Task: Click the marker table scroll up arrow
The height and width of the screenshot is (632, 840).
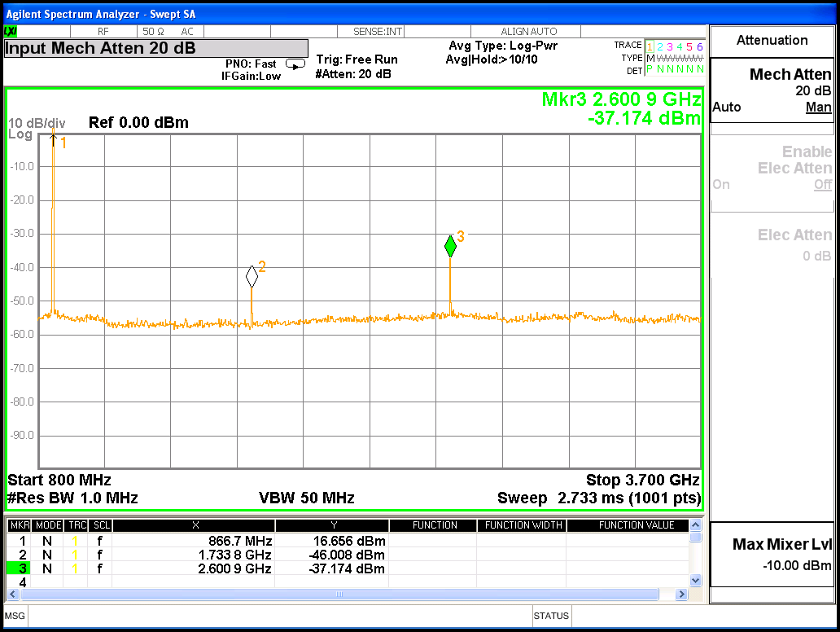Action: pyautogui.click(x=695, y=524)
